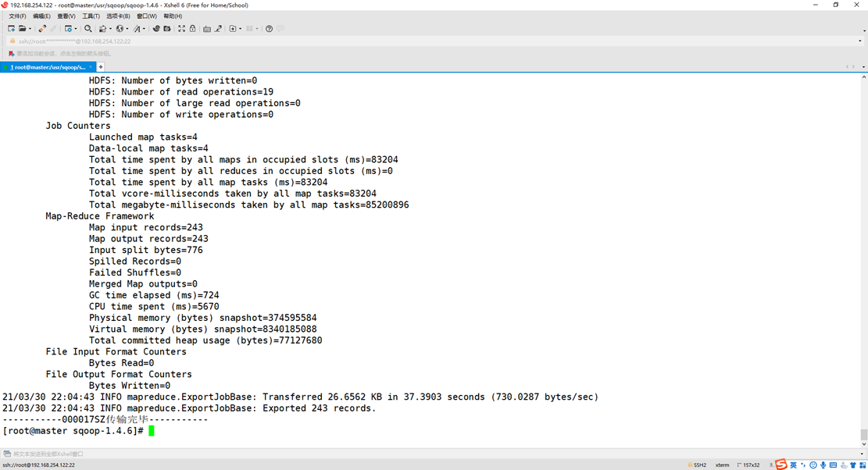
Task: Click the Sogou input method S icon
Action: (781, 465)
